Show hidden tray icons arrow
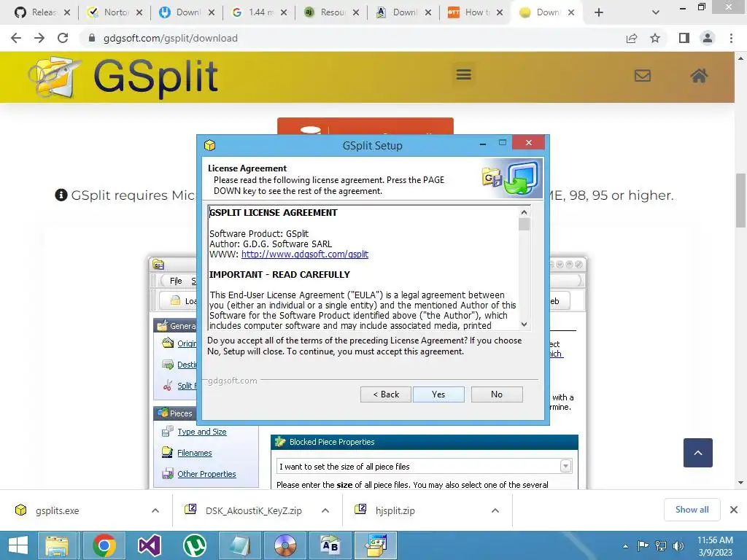 click(625, 546)
